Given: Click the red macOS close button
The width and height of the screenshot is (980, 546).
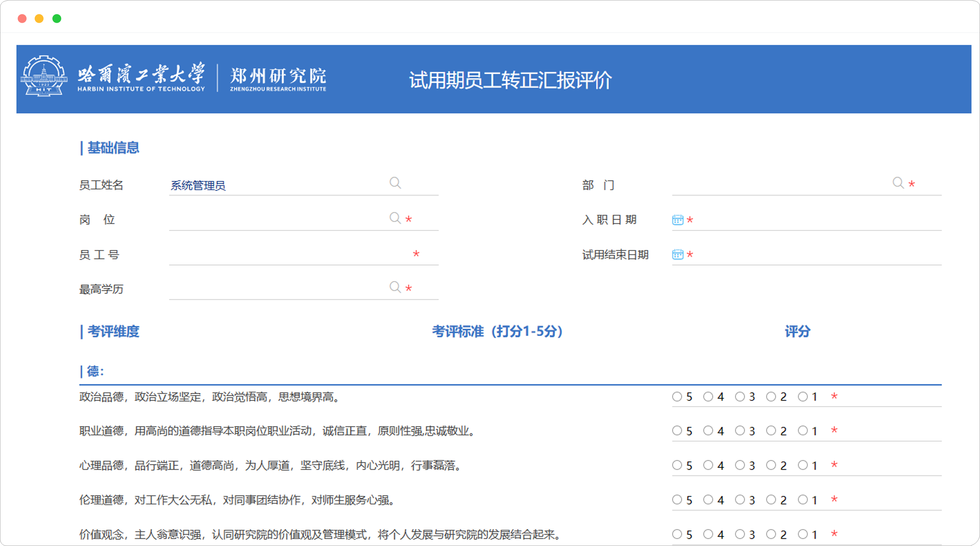Looking at the screenshot, I should [x=22, y=18].
